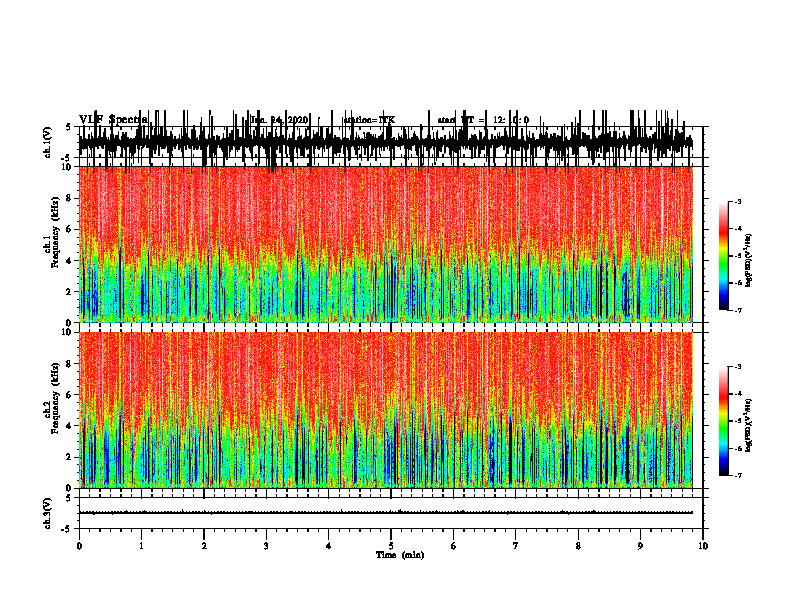Image resolution: width=792 pixels, height=612 pixels.
Task: Click the "VLF Spectra" title text
Action: tap(114, 120)
